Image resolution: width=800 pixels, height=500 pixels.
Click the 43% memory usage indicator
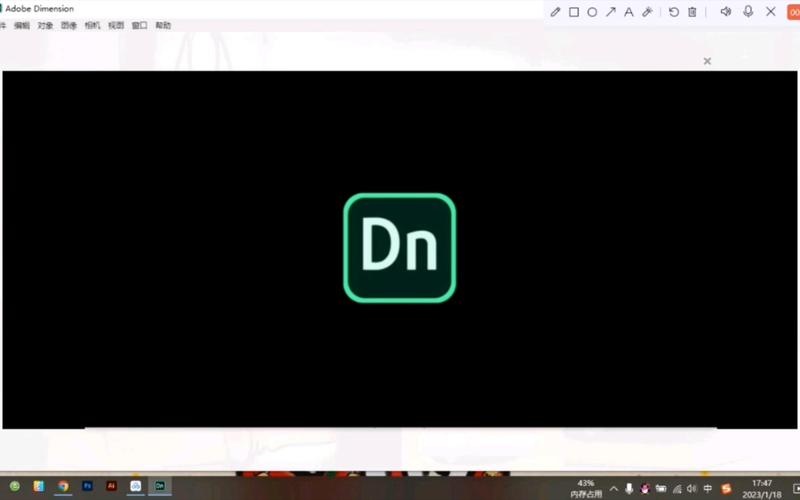click(586, 489)
